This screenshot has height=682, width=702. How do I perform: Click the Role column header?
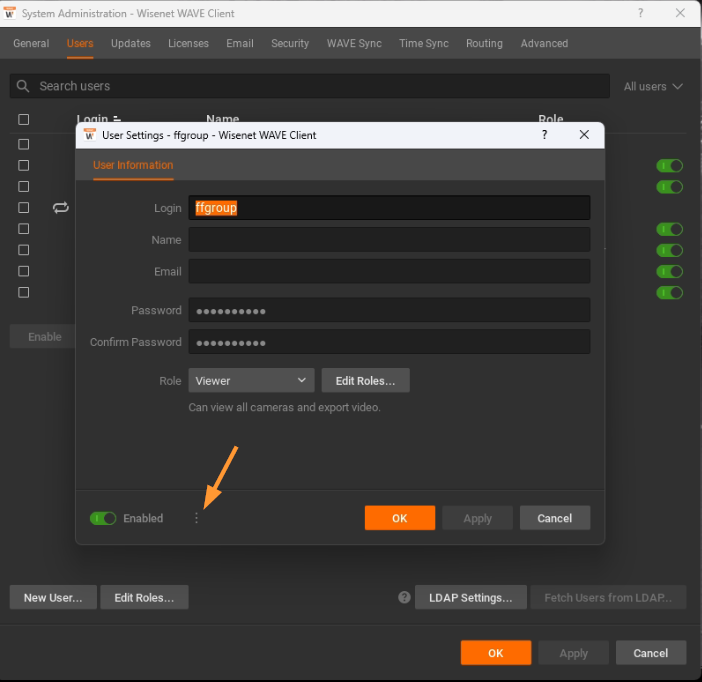(551, 119)
